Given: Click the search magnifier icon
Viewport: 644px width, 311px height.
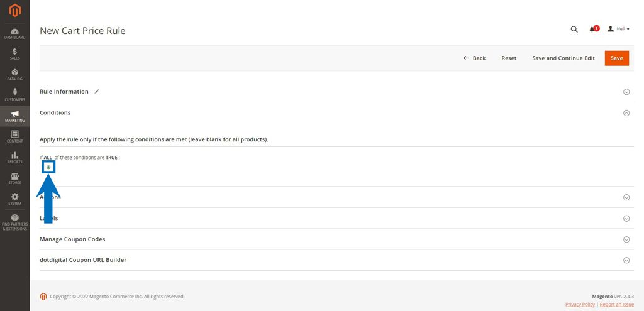Looking at the screenshot, I should [574, 29].
